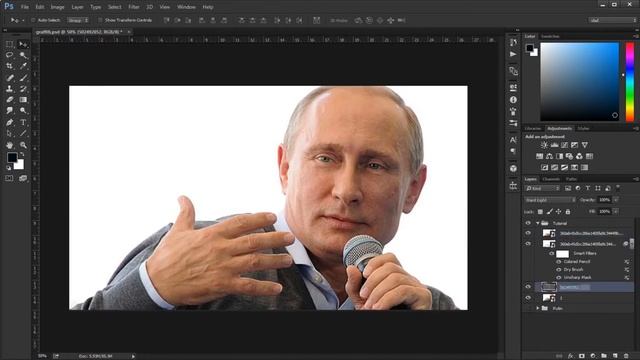This screenshot has height=360, width=640.
Task: Expand the collapsed bottom layer group
Action: [538, 309]
